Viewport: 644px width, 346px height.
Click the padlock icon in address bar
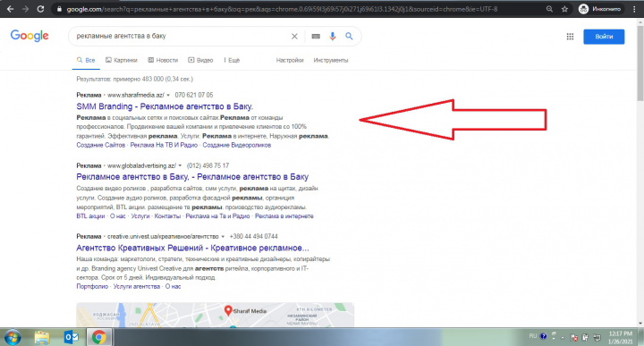pos(59,9)
